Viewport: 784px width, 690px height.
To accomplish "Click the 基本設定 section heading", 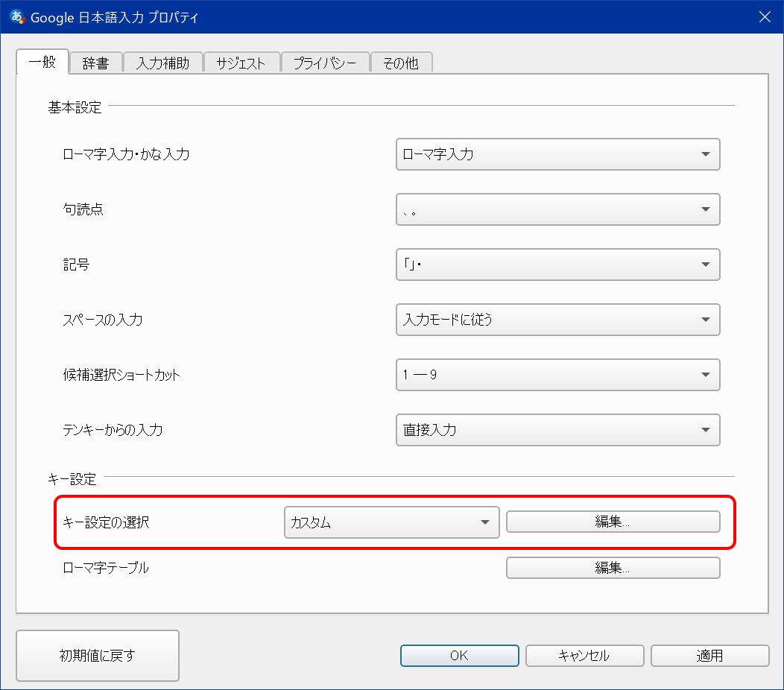I will 75,107.
